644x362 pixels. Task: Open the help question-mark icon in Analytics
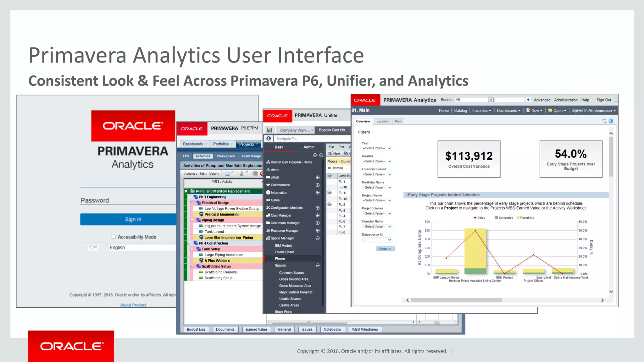611,121
